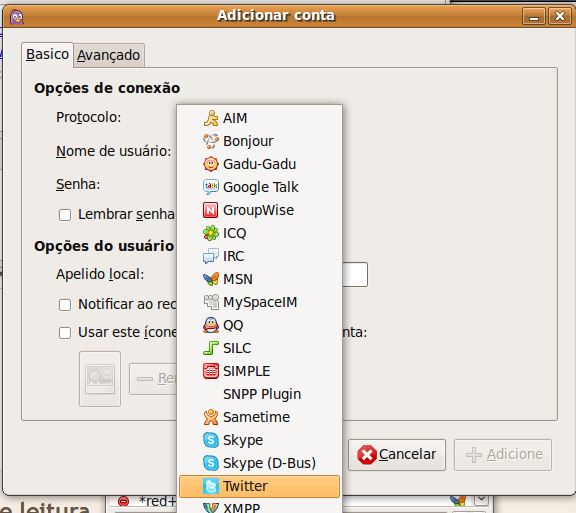The width and height of the screenshot is (576, 513).
Task: Choose the green SILC icon
Action: pos(211,348)
